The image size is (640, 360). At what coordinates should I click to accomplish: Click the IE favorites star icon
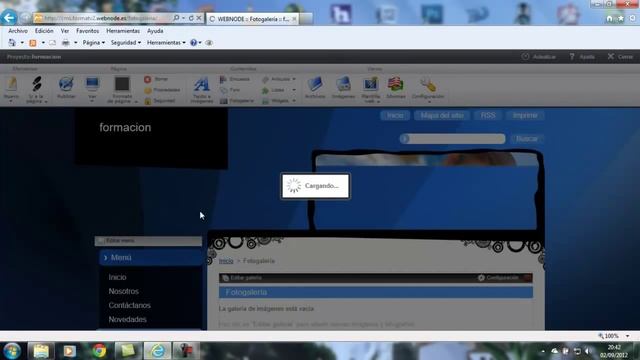[621, 18]
